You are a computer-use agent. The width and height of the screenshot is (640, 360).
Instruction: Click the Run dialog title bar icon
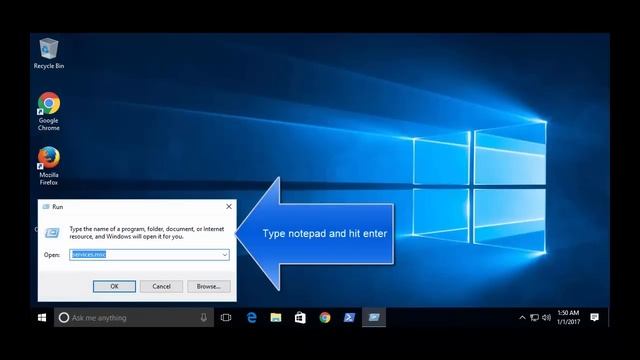pyautogui.click(x=46, y=207)
